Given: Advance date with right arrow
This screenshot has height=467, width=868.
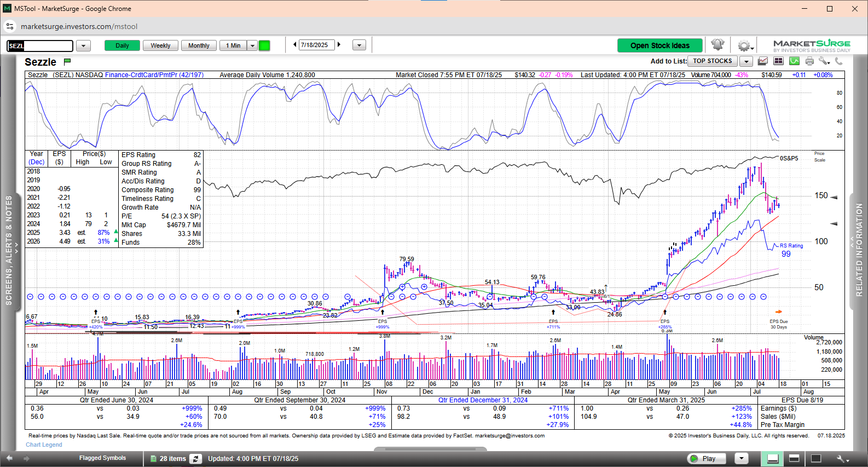Looking at the screenshot, I should tap(339, 45).
